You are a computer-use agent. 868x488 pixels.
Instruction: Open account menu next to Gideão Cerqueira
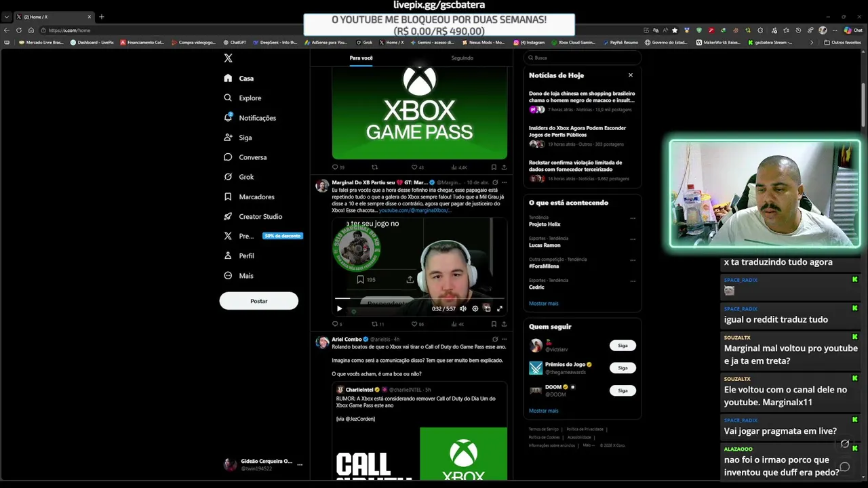(300, 465)
